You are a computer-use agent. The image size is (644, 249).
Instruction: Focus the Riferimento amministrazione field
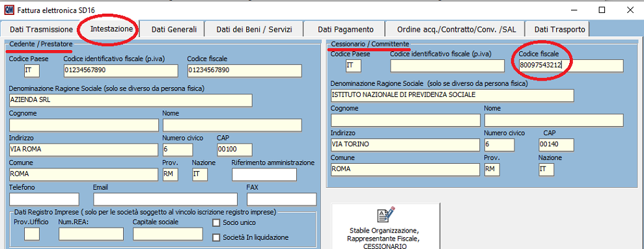[x=264, y=174]
